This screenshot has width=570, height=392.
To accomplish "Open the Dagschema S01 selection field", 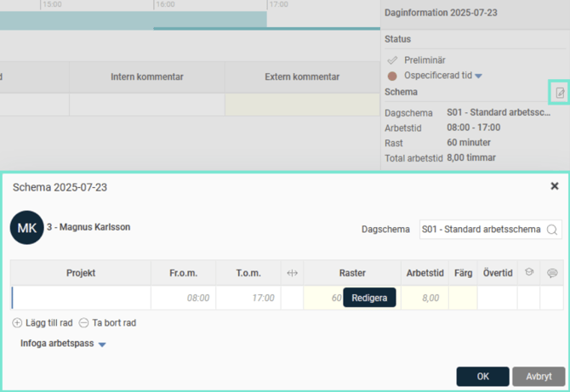I will coord(482,230).
